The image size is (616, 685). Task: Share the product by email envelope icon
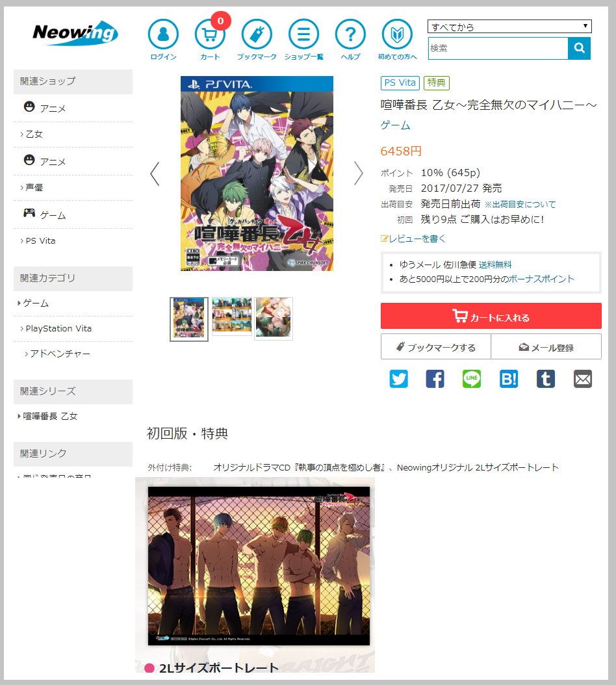pyautogui.click(x=583, y=379)
